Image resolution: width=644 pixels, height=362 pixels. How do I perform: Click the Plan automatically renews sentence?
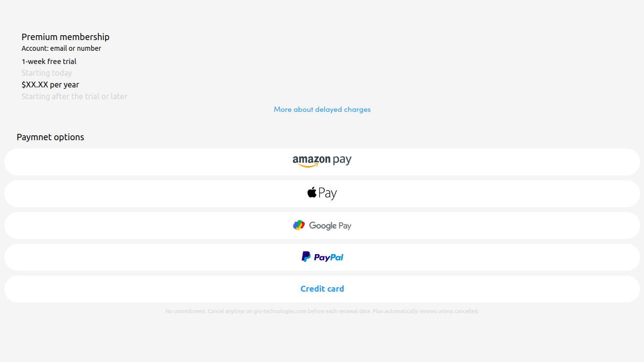coord(425,311)
